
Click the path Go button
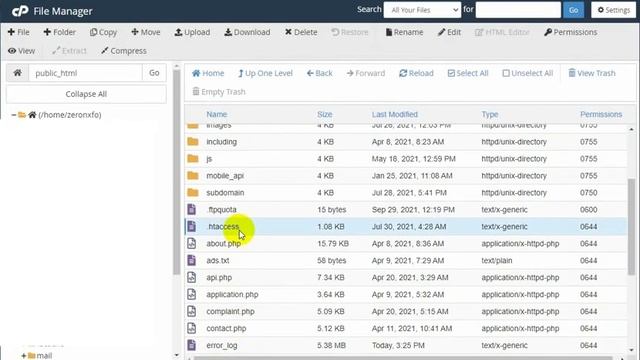tap(154, 73)
